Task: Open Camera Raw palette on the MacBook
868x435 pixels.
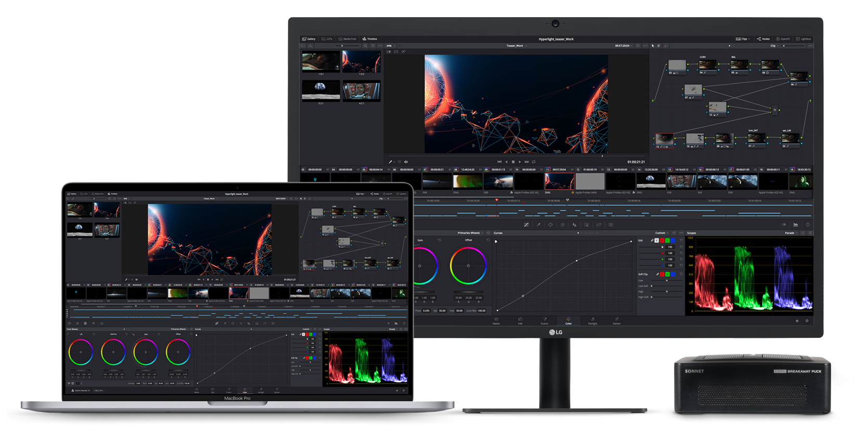Action: [x=70, y=323]
